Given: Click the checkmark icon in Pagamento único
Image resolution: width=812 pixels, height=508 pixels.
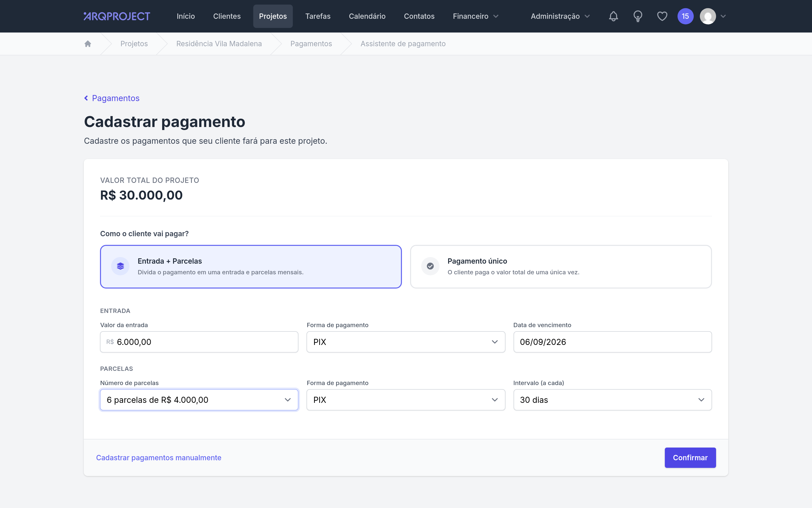Looking at the screenshot, I should click(430, 266).
